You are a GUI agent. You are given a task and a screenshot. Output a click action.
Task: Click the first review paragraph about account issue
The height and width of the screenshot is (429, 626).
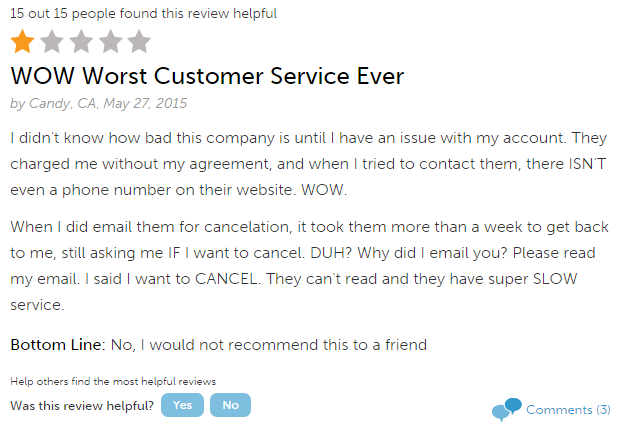pos(308,164)
